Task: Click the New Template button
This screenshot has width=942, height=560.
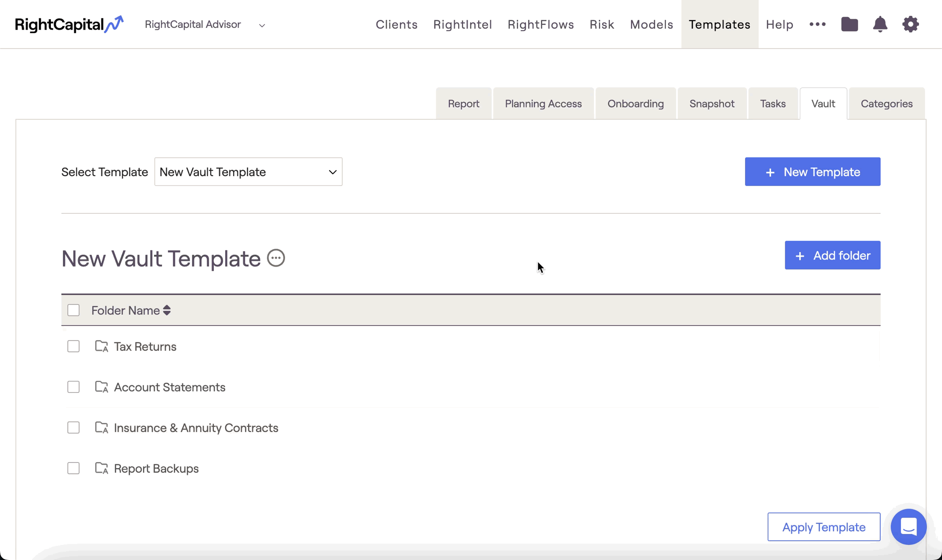Action: tap(812, 171)
